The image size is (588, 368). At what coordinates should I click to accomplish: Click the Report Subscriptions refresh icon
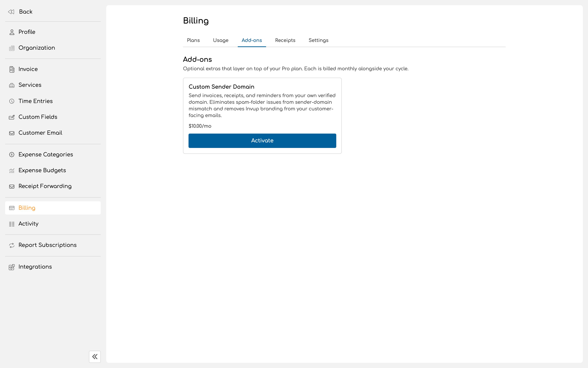(12, 245)
